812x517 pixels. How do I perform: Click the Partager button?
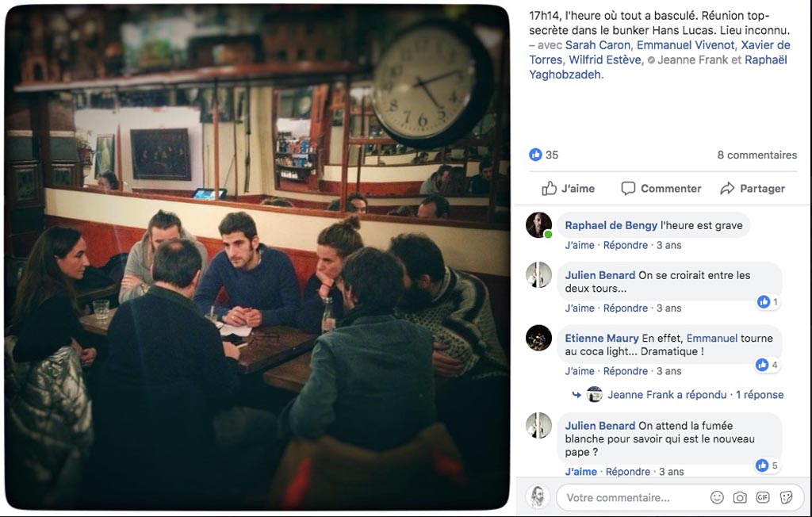click(753, 189)
